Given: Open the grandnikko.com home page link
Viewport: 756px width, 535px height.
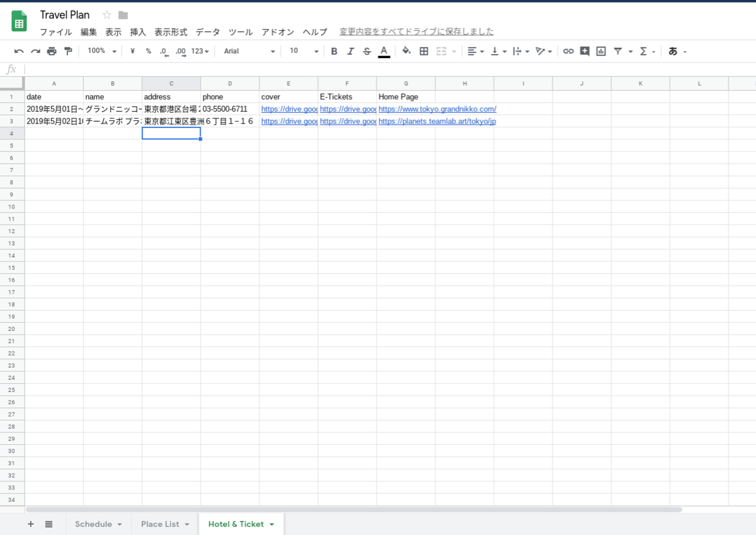Looking at the screenshot, I should 437,109.
